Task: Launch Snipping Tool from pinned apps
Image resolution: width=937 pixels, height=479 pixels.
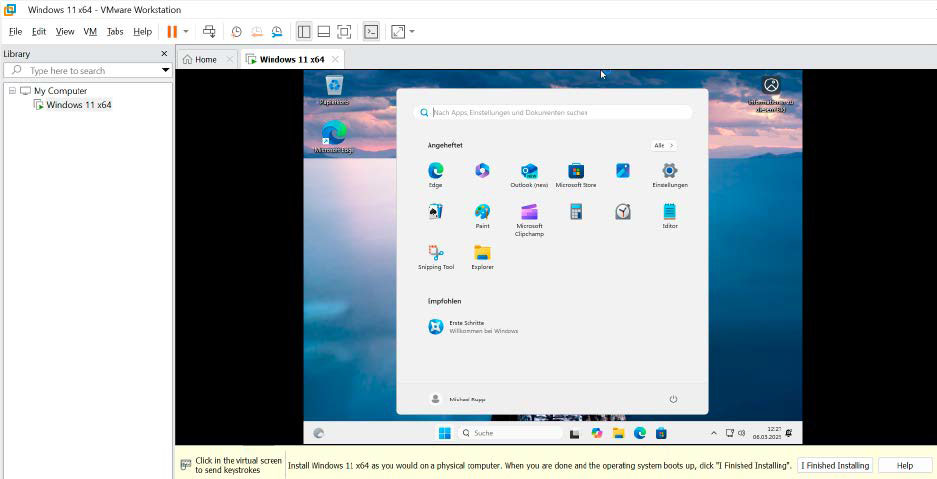Action: (x=436, y=257)
